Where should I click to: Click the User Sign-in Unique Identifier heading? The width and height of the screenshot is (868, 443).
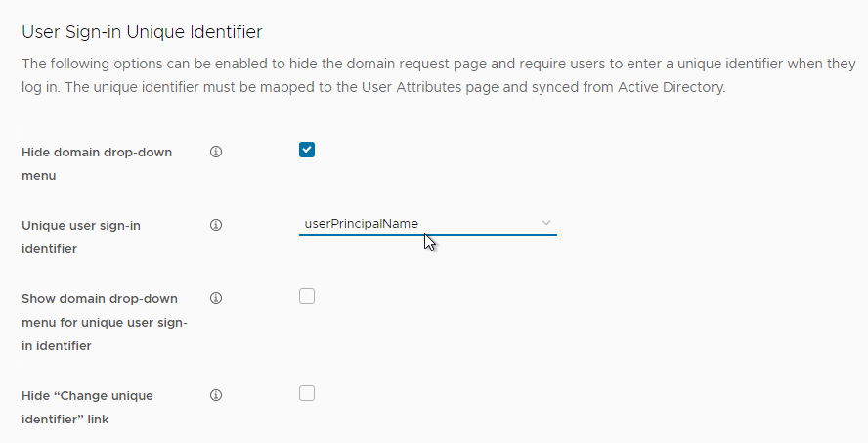point(142,32)
